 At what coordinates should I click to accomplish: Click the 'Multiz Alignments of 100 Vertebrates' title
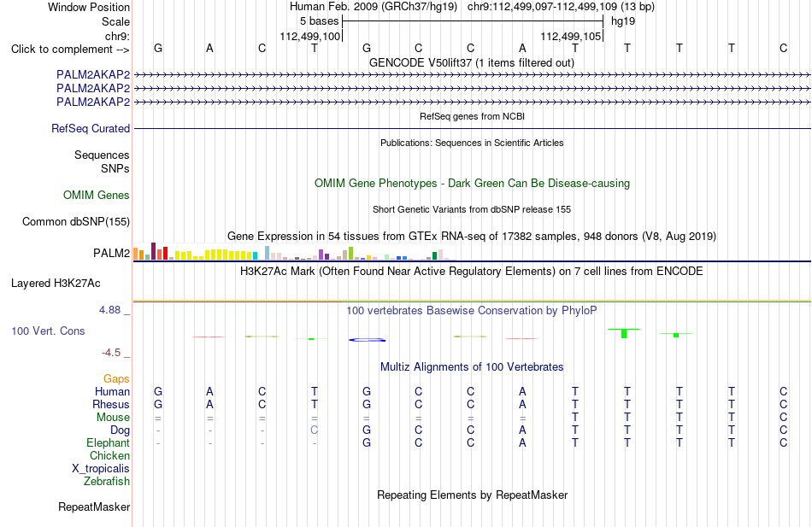pos(472,367)
